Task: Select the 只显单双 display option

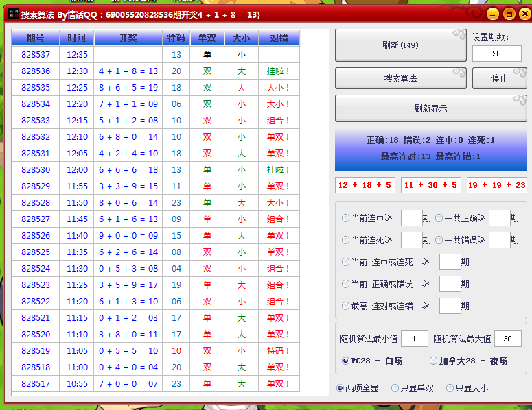Action: pos(395,388)
